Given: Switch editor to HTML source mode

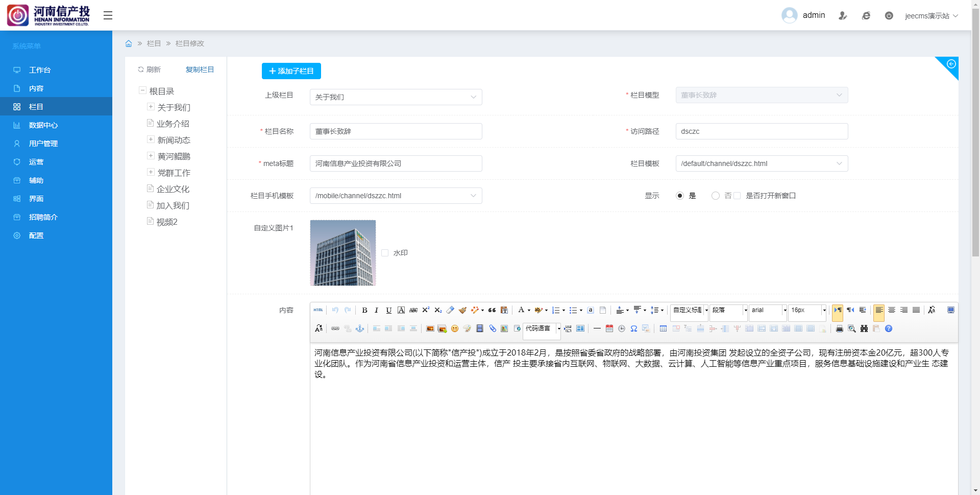Looking at the screenshot, I should pyautogui.click(x=318, y=310).
